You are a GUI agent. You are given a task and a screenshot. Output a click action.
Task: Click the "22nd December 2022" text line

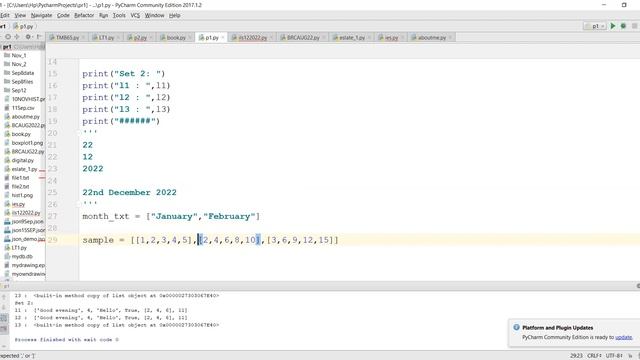(x=129, y=192)
